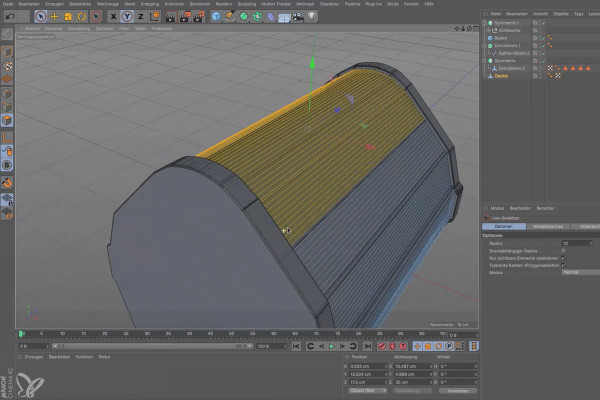This screenshot has height=400, width=600.
Task: Select the Live Selection tool in the toolbar
Action: [41, 16]
